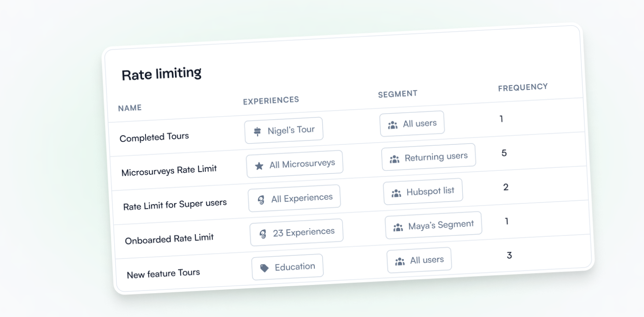Sort by the Experiences column header
The width and height of the screenshot is (644, 317).
coord(271,100)
